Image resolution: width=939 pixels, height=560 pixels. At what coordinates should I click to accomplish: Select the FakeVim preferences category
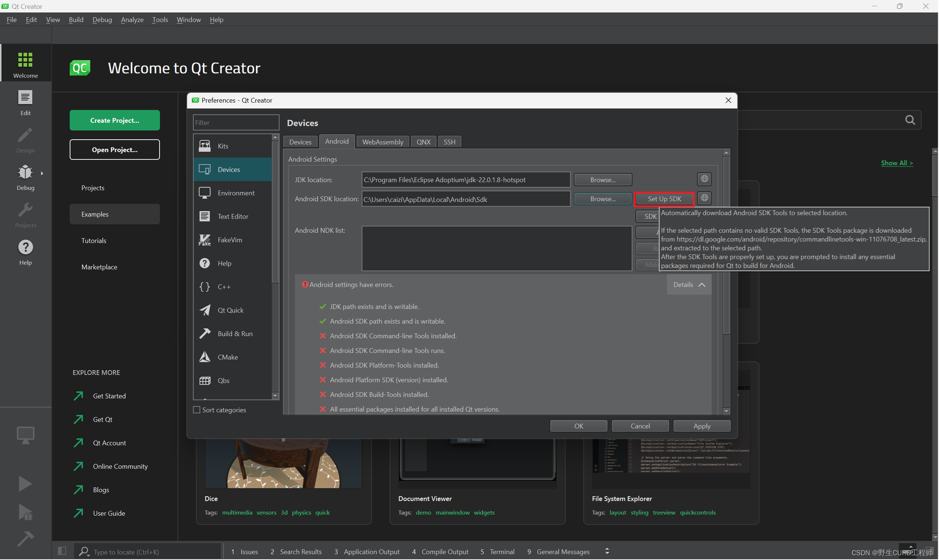click(233, 240)
